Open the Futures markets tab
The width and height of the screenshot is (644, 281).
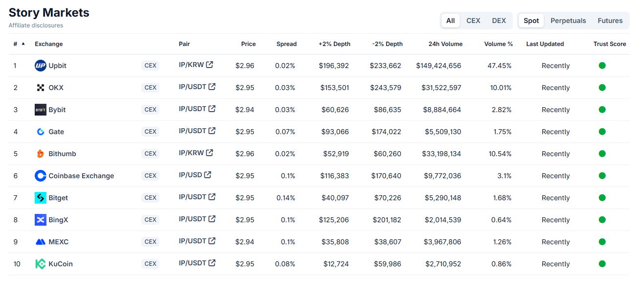click(610, 21)
